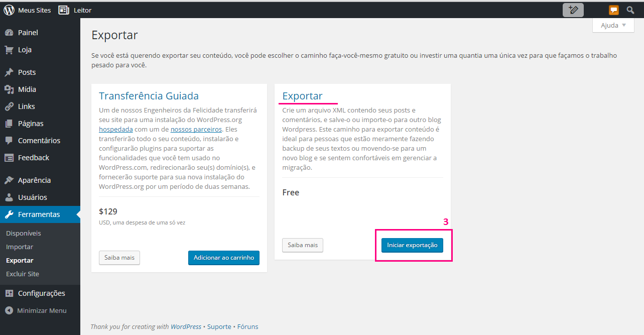Open the Painel menu item

40,33
